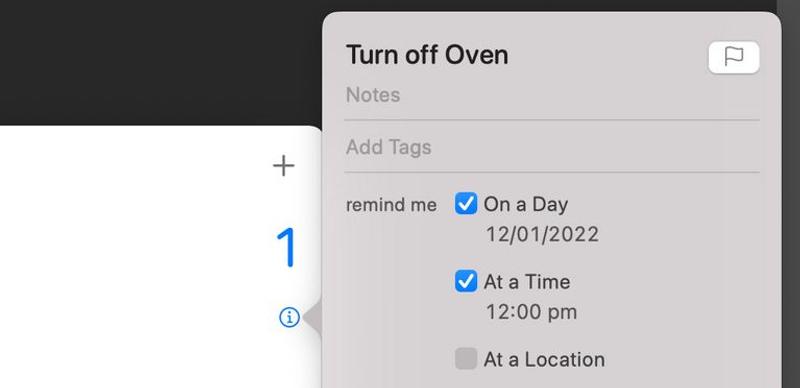Click the At a Time label
The height and width of the screenshot is (388, 800).
coord(527,282)
